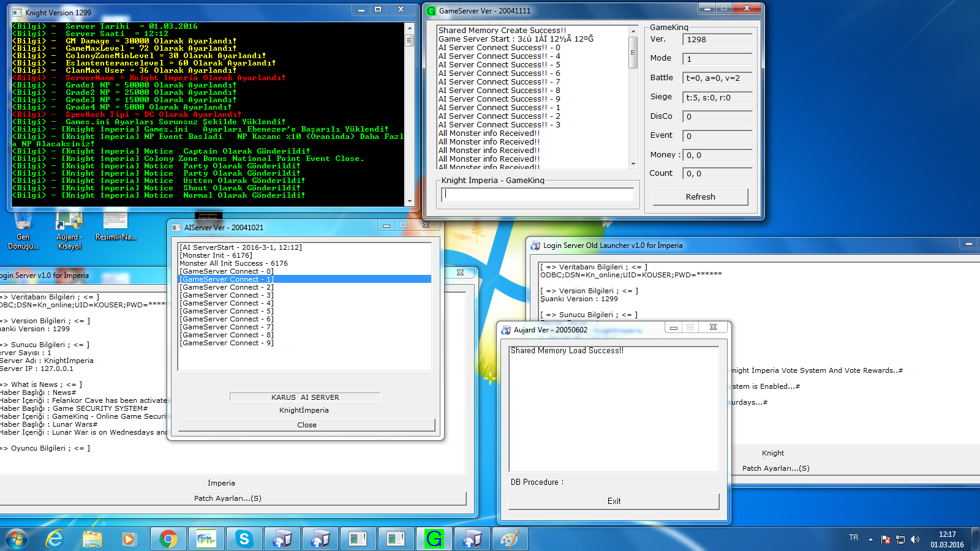
Task: Select the Resimli-Na... desktop file
Action: 116,227
